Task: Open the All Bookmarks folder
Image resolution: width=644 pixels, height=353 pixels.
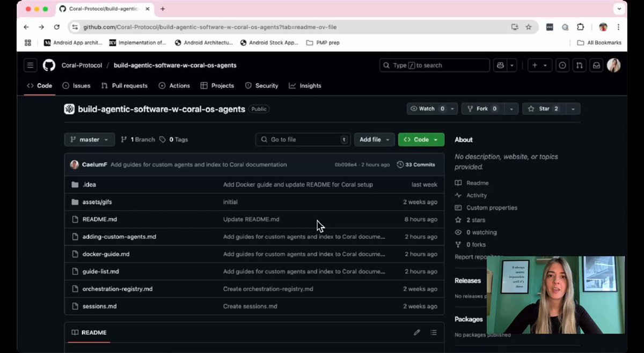Action: pos(599,42)
